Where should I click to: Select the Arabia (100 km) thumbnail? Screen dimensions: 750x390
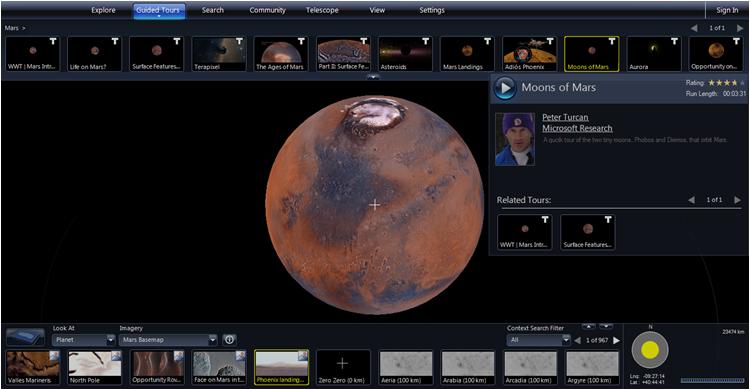click(x=468, y=367)
